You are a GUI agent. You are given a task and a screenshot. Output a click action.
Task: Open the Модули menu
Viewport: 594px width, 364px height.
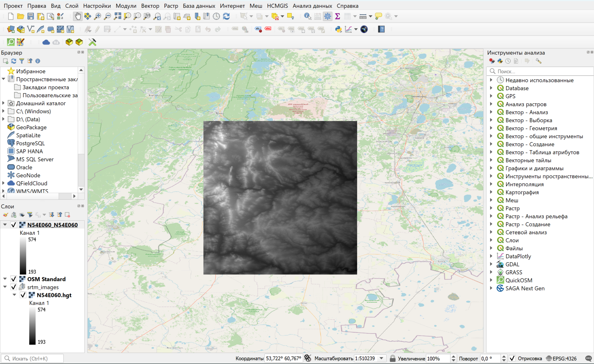point(126,6)
